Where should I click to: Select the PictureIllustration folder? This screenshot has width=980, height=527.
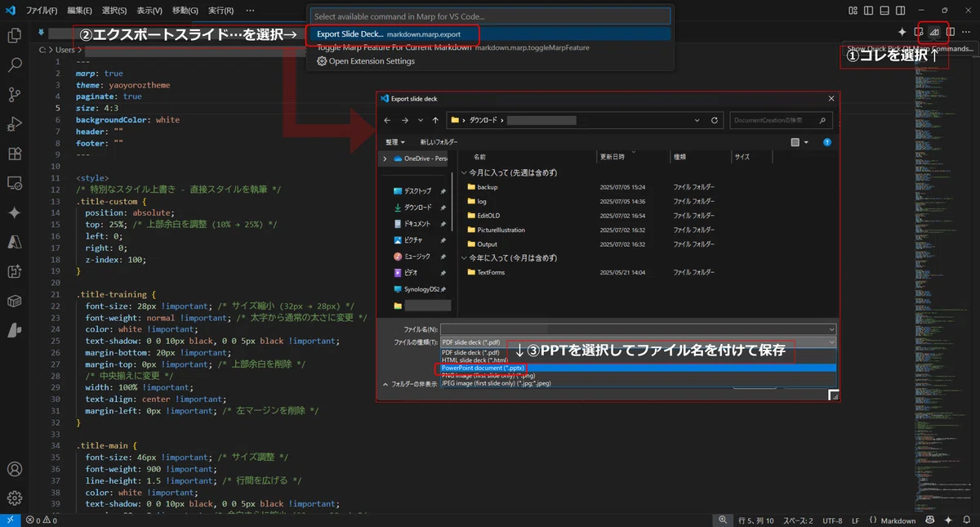click(x=501, y=230)
